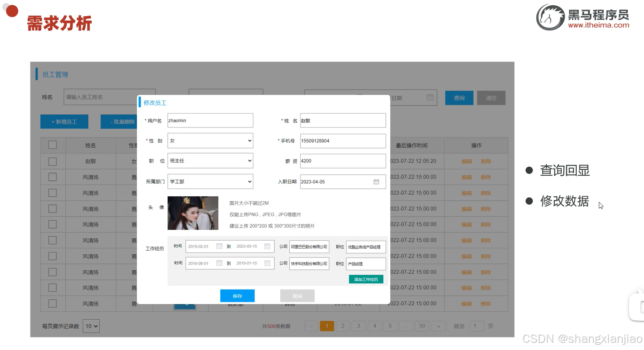Click the avatar photo in the edit dialog

point(193,213)
